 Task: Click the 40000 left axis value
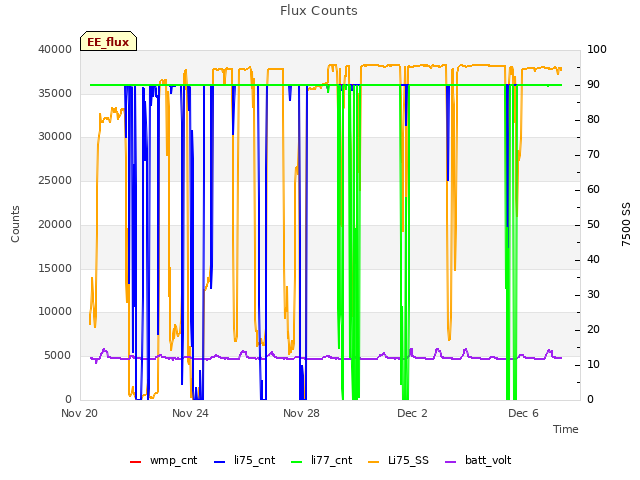point(55,49)
